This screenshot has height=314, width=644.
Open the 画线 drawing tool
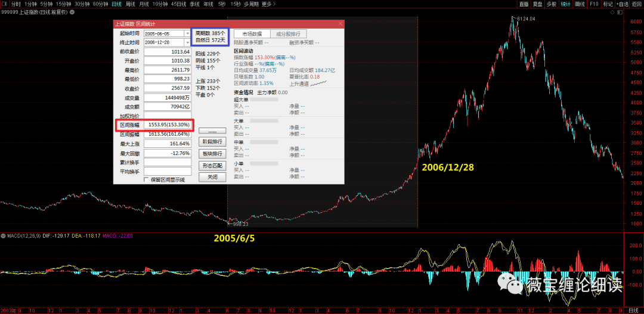(580, 4)
